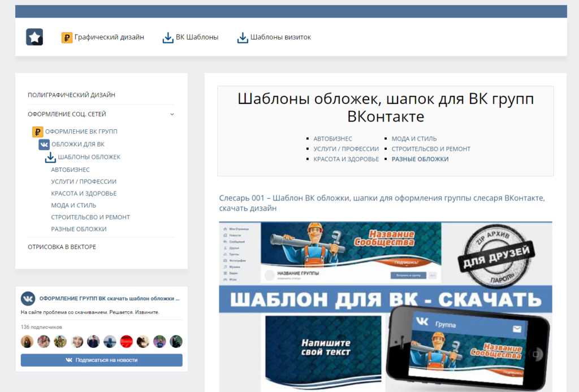Open VK widget group title ОФОРМЛЕНИЕ ГРУПП ВК
This screenshot has width=579, height=392.
(x=109, y=298)
